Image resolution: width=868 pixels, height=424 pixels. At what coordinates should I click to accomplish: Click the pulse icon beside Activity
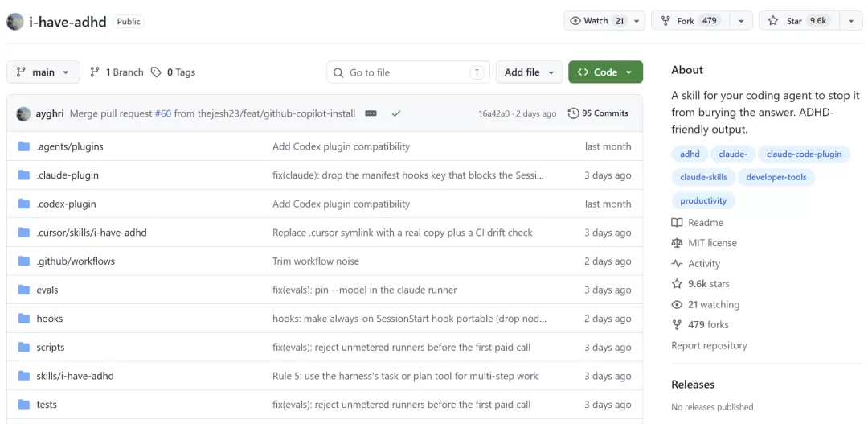677,264
